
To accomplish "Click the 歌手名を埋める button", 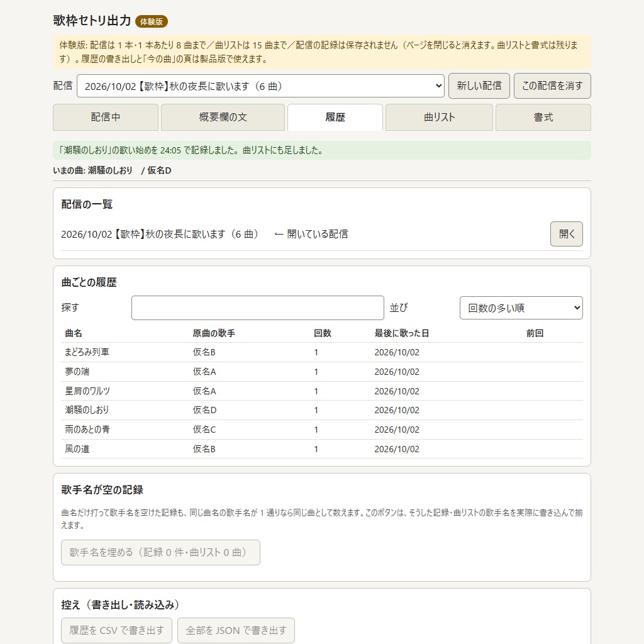I will coord(160,552).
